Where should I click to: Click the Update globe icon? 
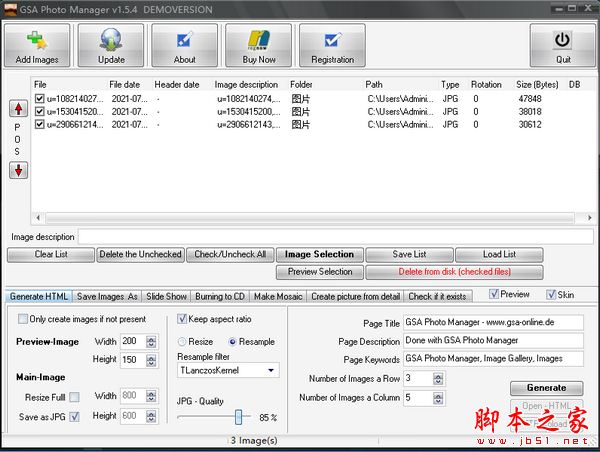pyautogui.click(x=111, y=41)
